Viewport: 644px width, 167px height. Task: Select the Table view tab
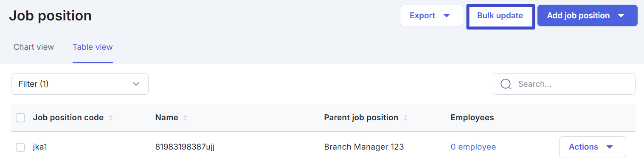(x=93, y=47)
